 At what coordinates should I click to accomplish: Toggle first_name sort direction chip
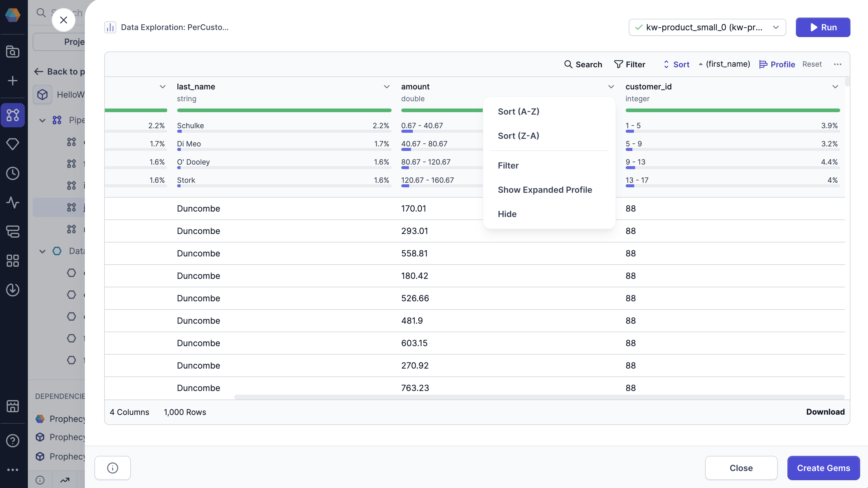pos(724,64)
